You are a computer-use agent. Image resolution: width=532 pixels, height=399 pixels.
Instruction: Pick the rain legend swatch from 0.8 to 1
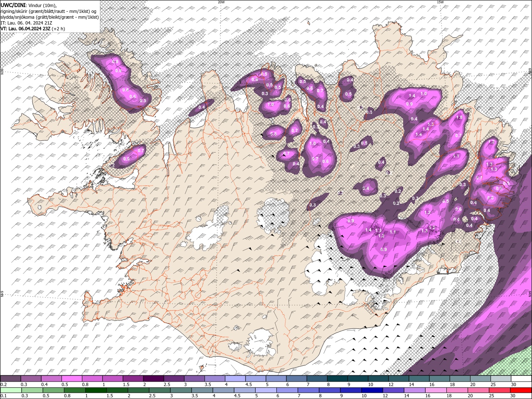tap(74, 390)
